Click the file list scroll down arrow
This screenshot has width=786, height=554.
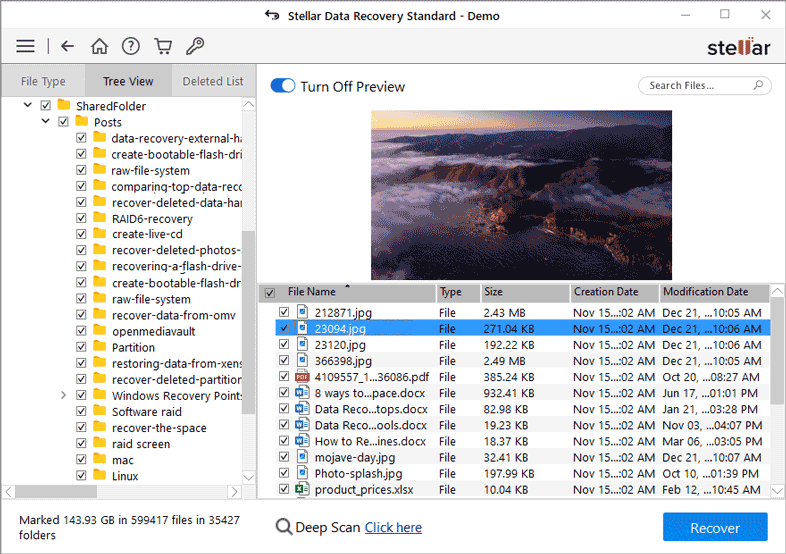pos(777,490)
